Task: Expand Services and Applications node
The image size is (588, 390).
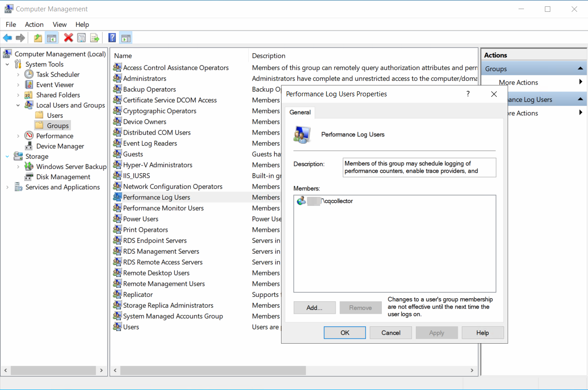Action: tap(7, 187)
